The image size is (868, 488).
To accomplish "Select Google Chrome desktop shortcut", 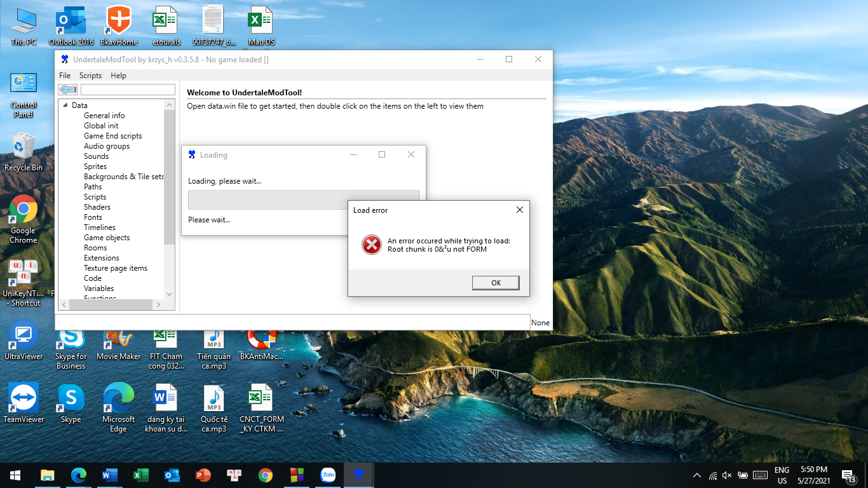I will tap(24, 219).
